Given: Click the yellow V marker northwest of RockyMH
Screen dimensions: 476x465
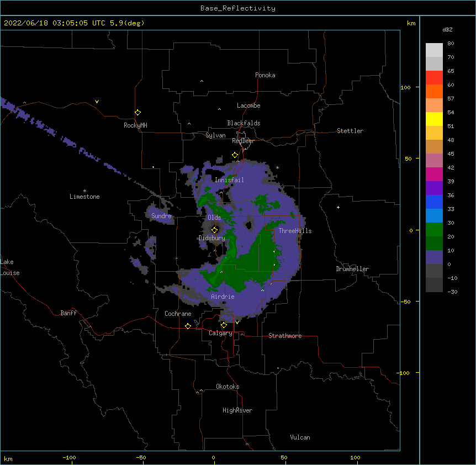Looking at the screenshot, I should tap(97, 102).
